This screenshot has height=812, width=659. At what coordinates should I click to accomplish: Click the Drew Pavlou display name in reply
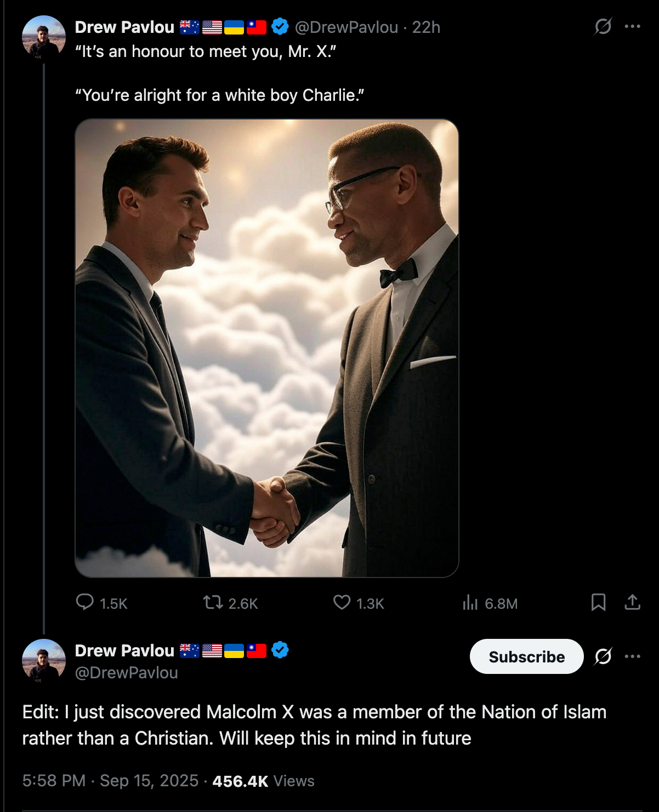(x=124, y=650)
